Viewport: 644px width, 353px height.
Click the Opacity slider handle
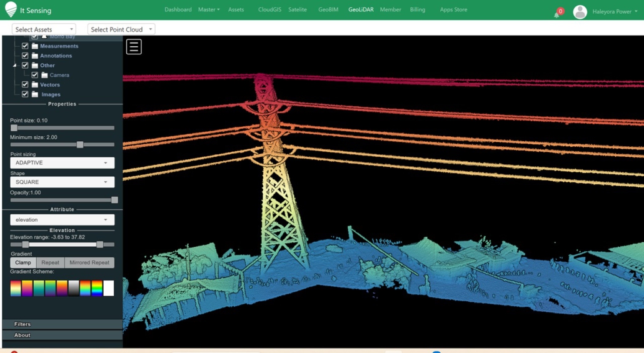coord(114,201)
